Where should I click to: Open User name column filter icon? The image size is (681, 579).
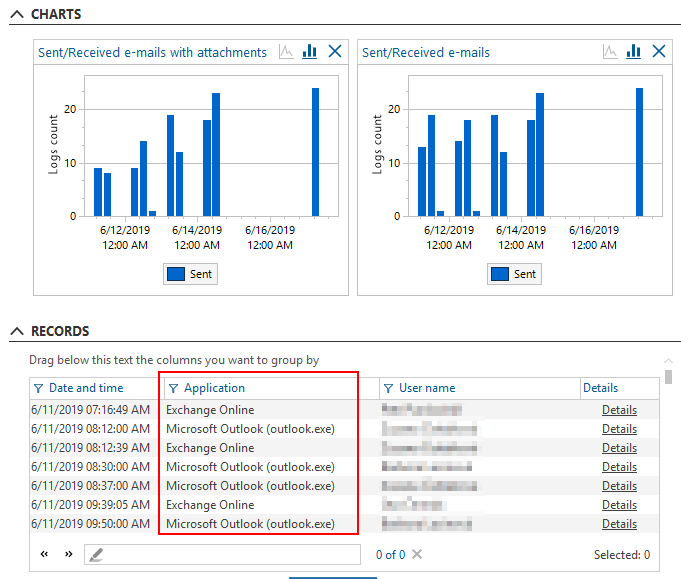389,388
